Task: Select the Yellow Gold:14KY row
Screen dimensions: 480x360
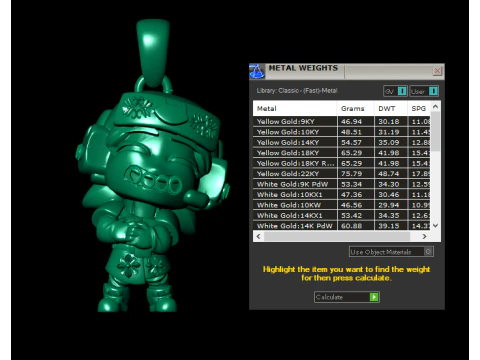Action: [341, 142]
